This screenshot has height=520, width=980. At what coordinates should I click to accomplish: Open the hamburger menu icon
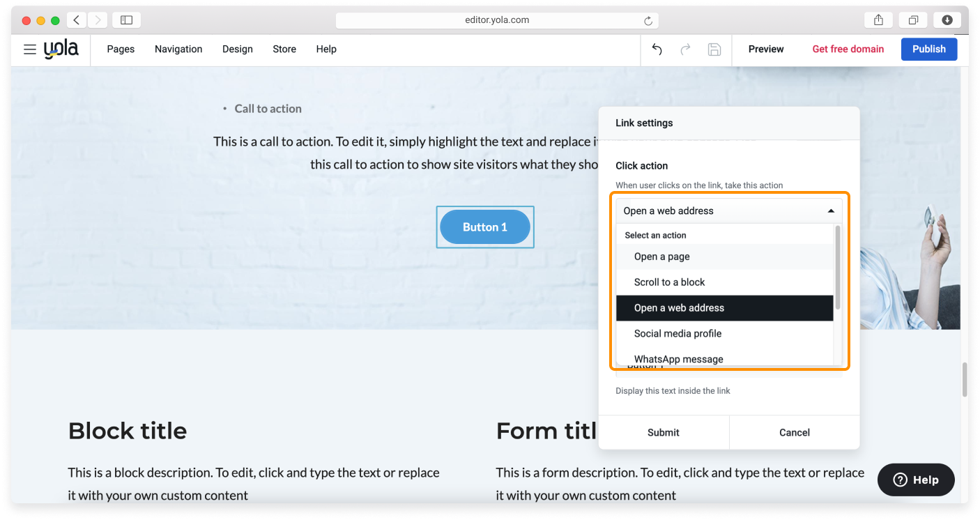29,49
